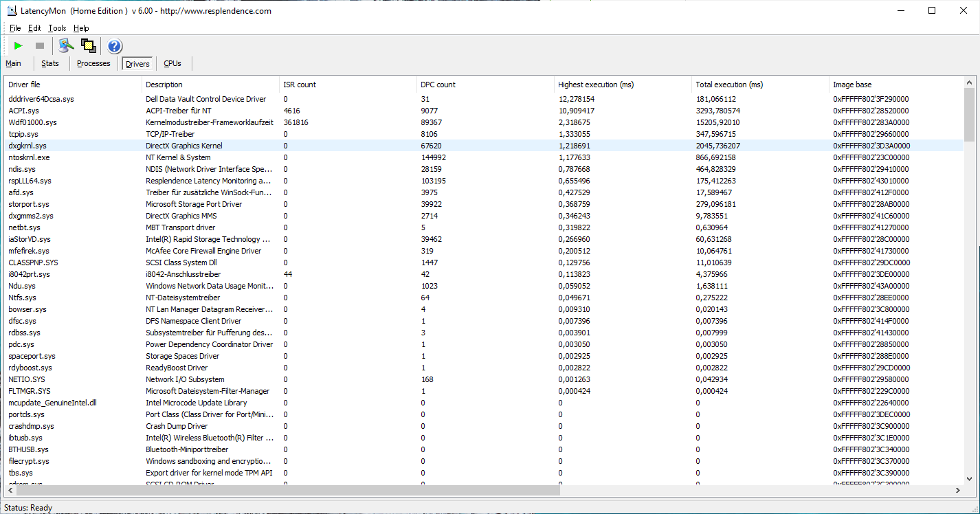Switch to the Processes tab

(x=93, y=63)
